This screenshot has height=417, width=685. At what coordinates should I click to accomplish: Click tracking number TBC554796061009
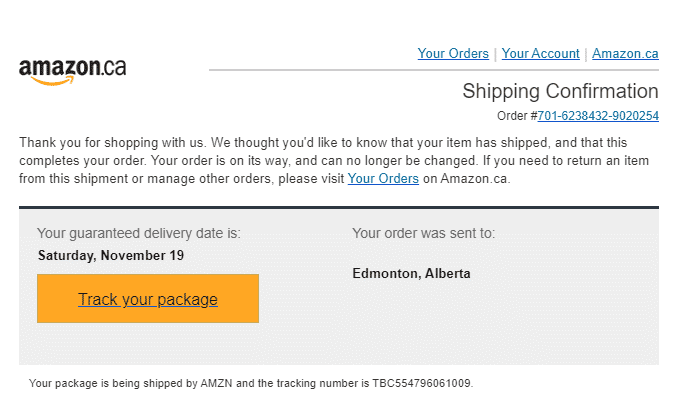[421, 383]
